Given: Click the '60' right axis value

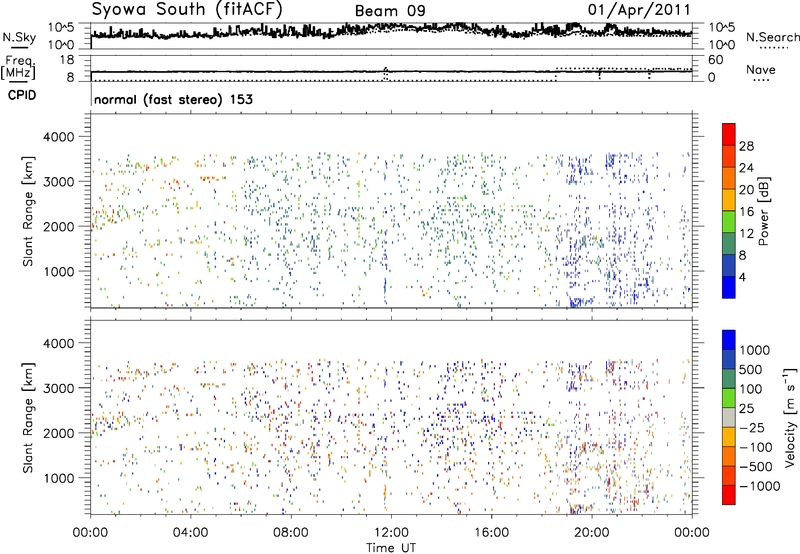Looking at the screenshot, I should (715, 60).
